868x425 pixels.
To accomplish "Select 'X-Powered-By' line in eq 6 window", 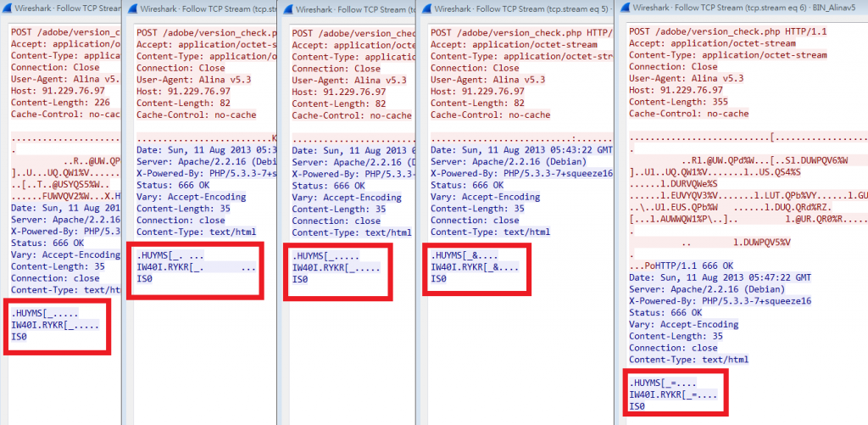I will click(x=721, y=301).
